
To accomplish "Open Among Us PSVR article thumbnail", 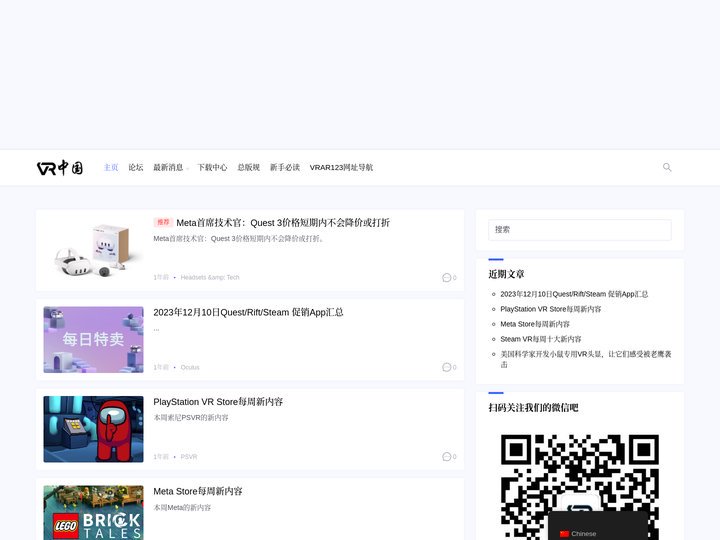I will [93, 429].
